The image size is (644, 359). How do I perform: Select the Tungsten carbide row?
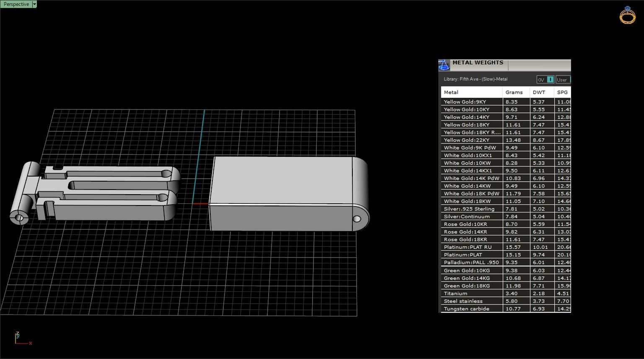tap(506, 309)
